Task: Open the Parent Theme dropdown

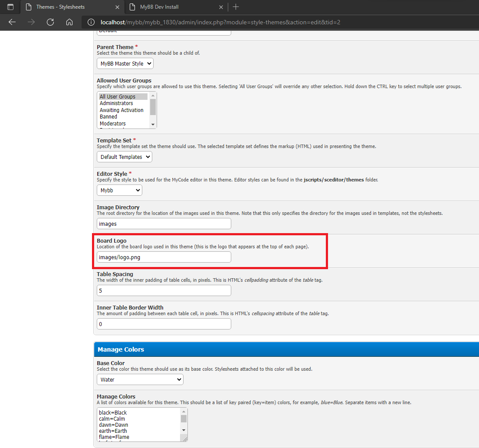Action: [x=125, y=63]
